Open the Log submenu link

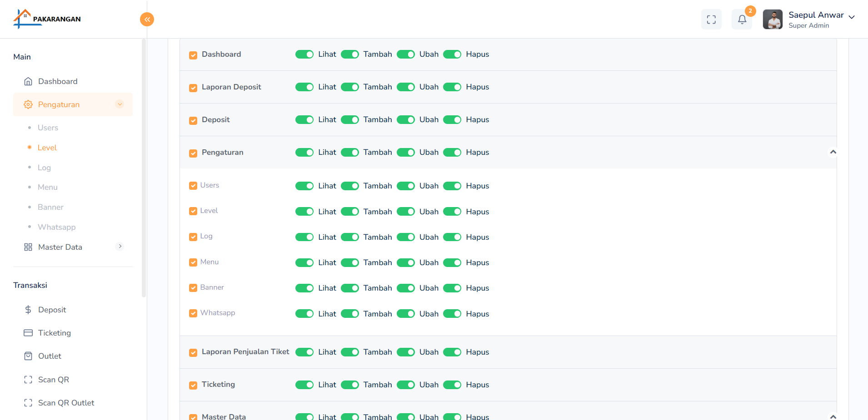pyautogui.click(x=44, y=168)
